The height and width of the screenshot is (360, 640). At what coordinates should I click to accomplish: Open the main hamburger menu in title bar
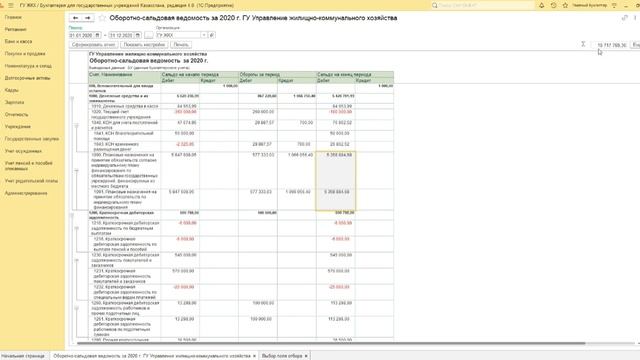11,5
